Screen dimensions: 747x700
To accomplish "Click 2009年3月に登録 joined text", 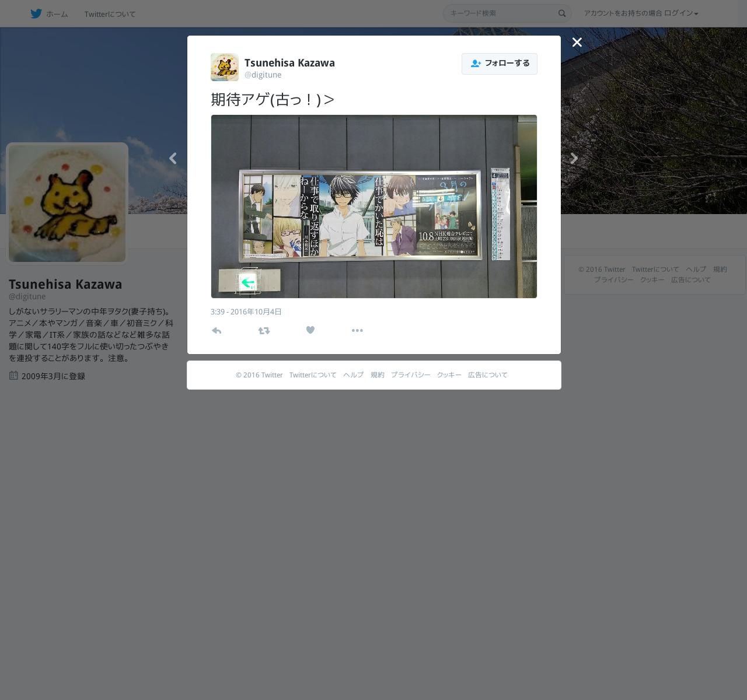I will pyautogui.click(x=53, y=376).
